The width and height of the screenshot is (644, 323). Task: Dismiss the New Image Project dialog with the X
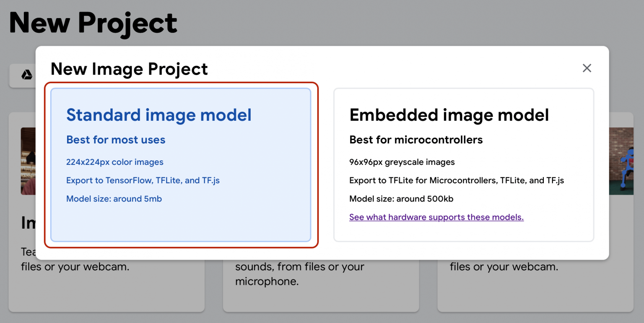[x=587, y=68]
